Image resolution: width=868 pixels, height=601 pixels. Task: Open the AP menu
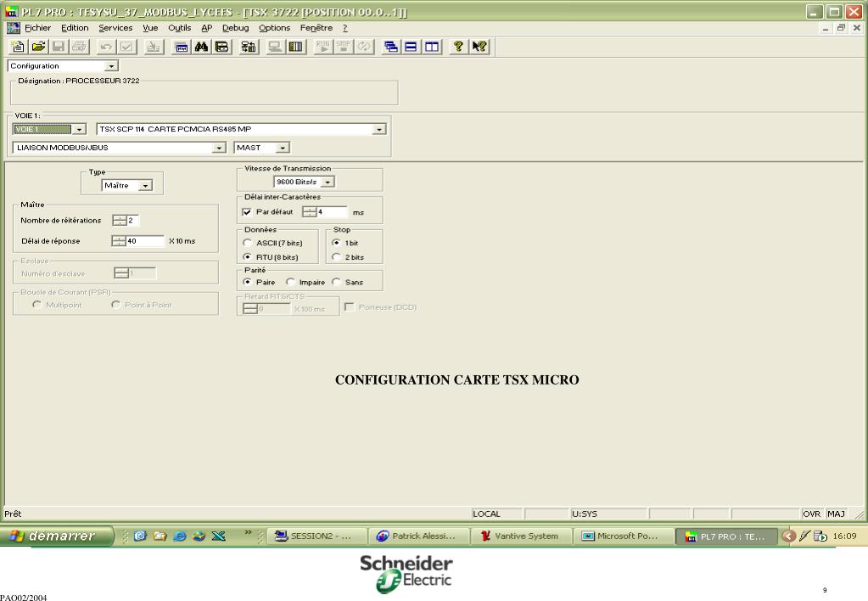click(206, 28)
